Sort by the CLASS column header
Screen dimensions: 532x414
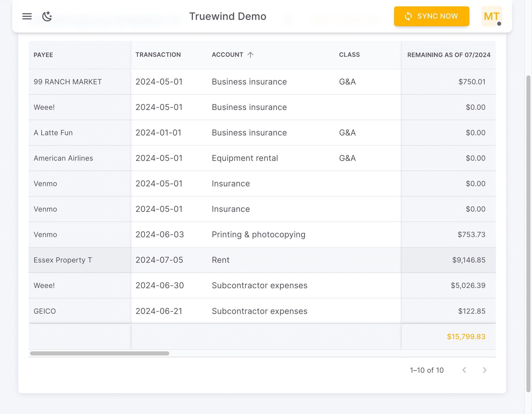pos(349,54)
